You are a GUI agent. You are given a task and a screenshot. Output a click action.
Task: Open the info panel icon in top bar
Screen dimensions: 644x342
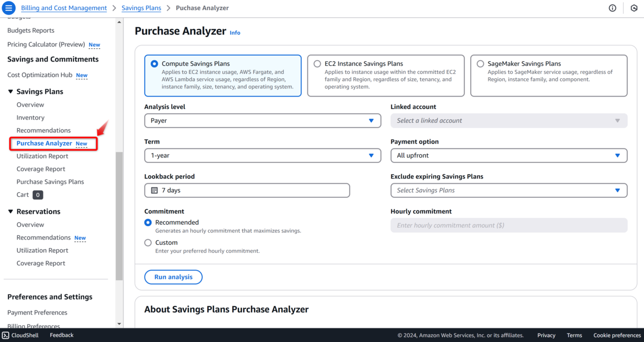coord(612,8)
